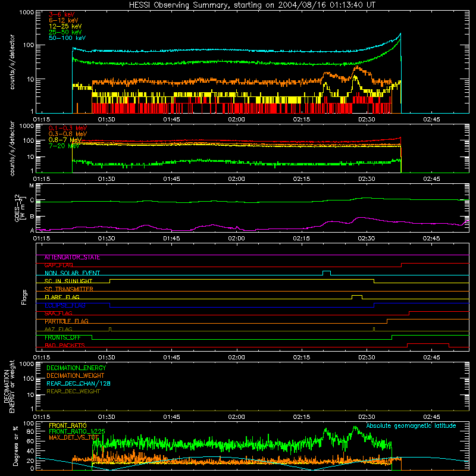Click the 02:00 tick label under decimation plot
This screenshot has height=476, width=476.
coord(236,417)
